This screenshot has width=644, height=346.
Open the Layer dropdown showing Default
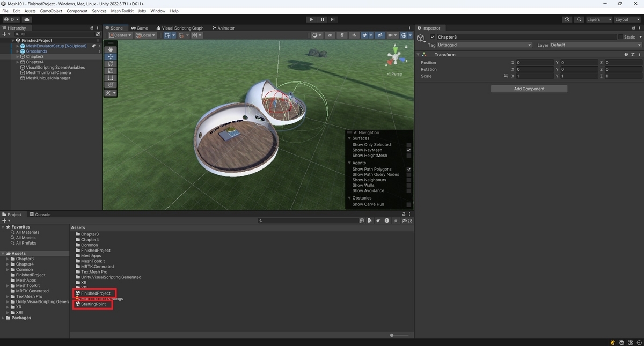(595, 45)
